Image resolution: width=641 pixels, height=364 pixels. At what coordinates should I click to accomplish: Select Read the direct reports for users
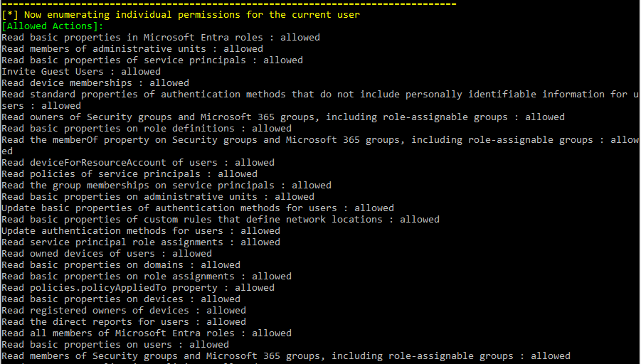click(x=124, y=322)
